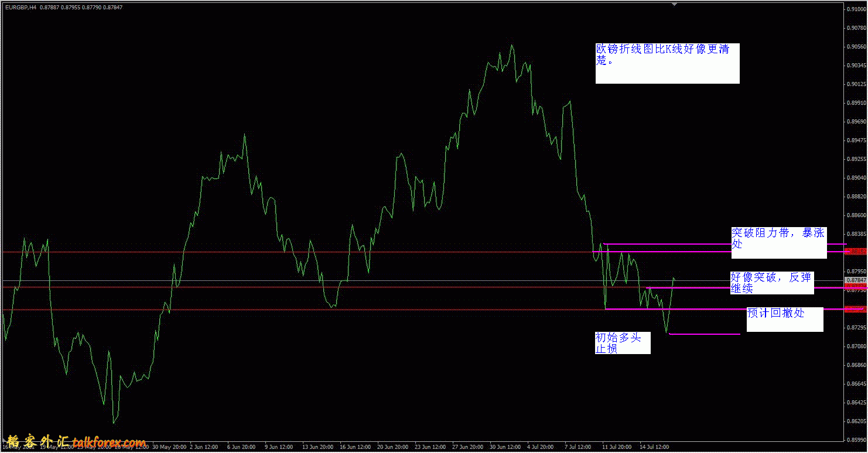Select the topmost magenta resistance line

coord(725,243)
